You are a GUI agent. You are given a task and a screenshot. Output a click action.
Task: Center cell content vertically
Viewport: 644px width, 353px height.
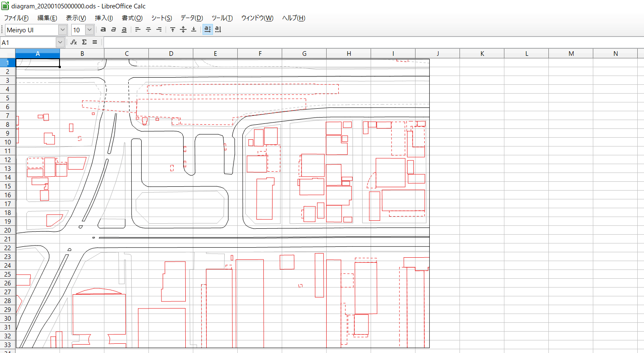coord(183,30)
